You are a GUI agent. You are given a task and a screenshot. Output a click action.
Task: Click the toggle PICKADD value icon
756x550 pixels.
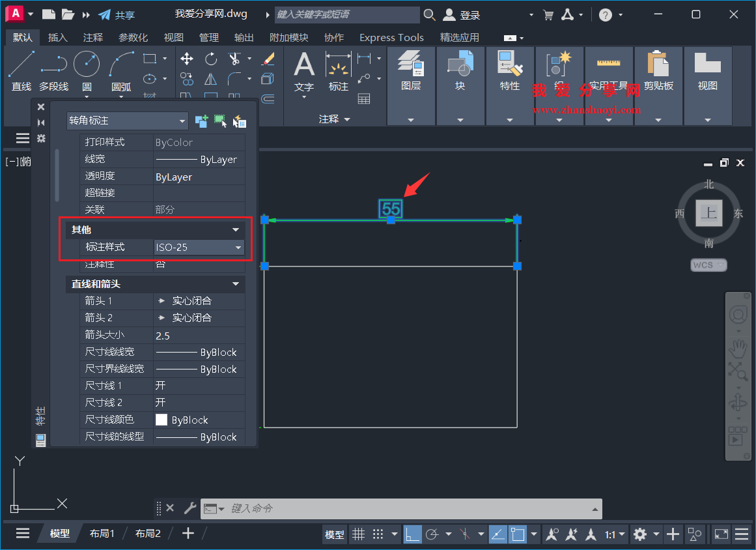202,121
